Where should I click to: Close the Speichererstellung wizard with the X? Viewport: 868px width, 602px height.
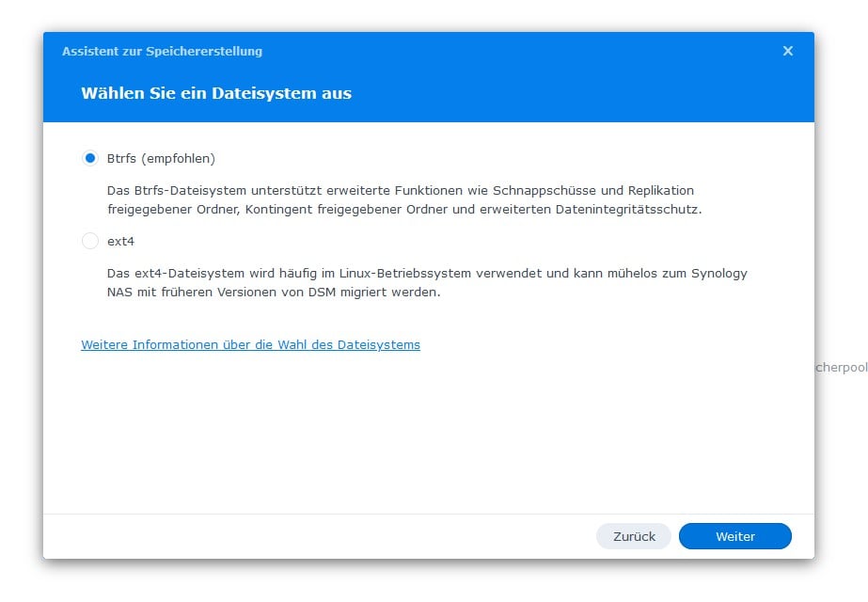pyautogui.click(x=788, y=51)
